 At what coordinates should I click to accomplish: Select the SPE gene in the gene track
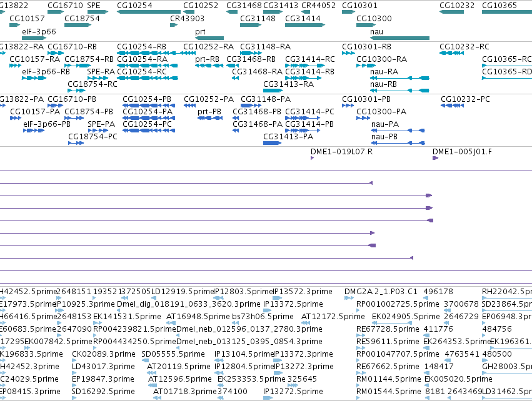(98, 12)
